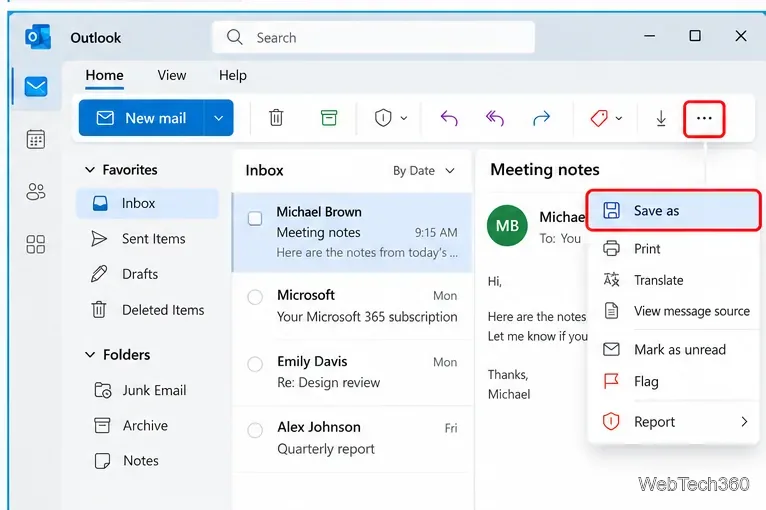This screenshot has width=766, height=510.
Task: Click the red shield Report icon in the menu
Action: (611, 421)
